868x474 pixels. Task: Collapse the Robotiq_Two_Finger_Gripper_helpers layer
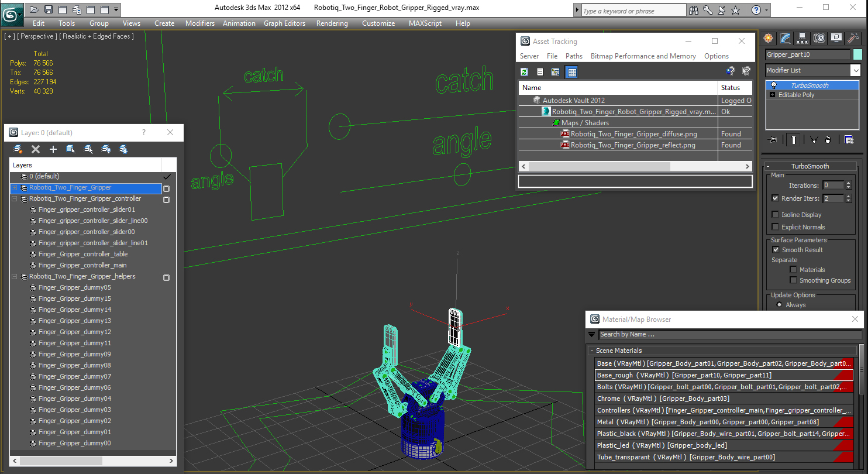14,277
